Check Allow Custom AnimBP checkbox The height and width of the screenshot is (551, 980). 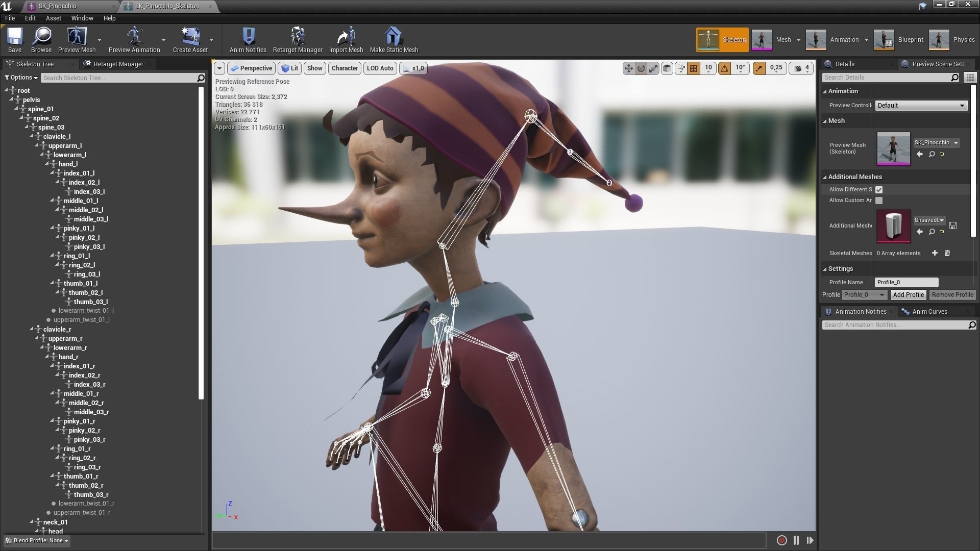(x=879, y=201)
